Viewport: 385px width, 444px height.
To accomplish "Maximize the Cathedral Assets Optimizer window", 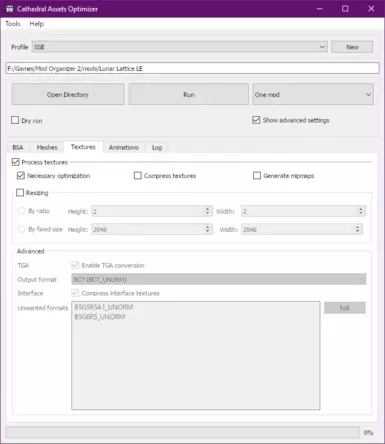I will [x=345, y=9].
